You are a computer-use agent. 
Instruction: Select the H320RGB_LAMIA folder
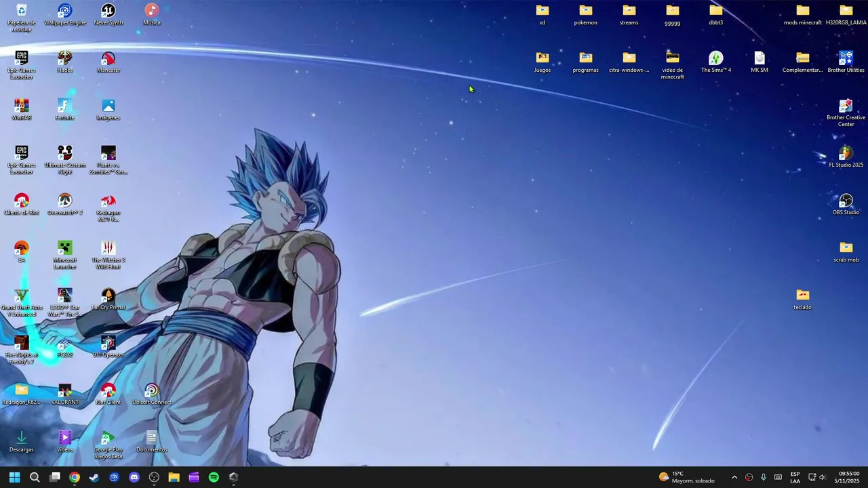[x=846, y=15]
